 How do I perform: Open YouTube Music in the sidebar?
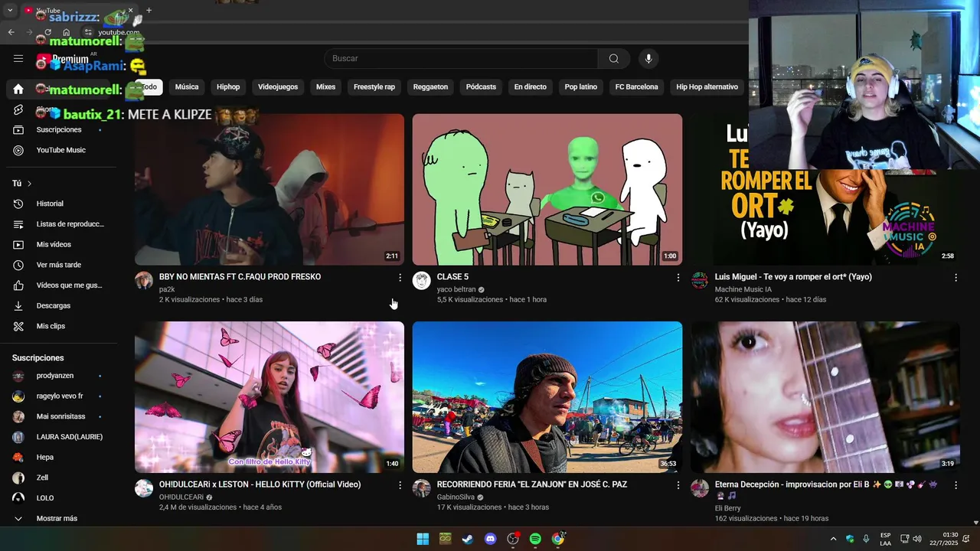[59, 150]
